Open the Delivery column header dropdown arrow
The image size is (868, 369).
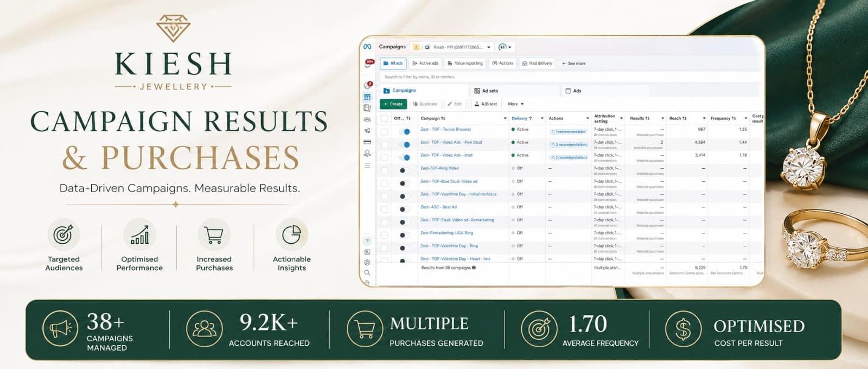tap(542, 118)
